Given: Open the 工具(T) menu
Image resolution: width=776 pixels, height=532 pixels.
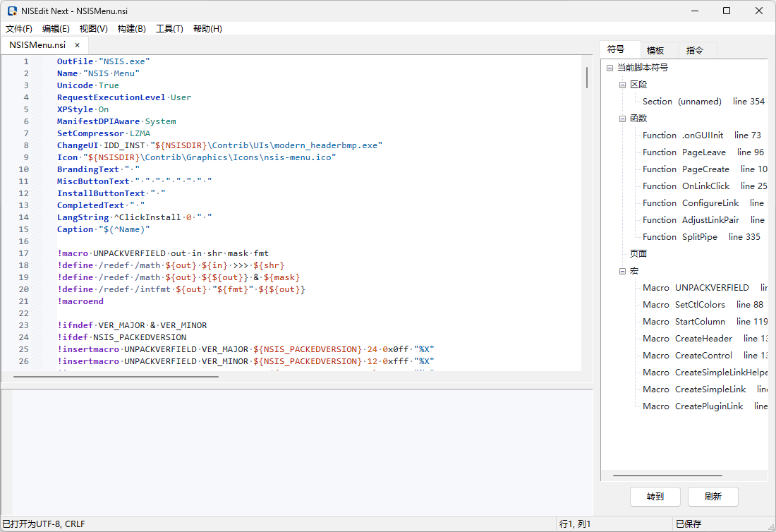Looking at the screenshot, I should (170, 29).
